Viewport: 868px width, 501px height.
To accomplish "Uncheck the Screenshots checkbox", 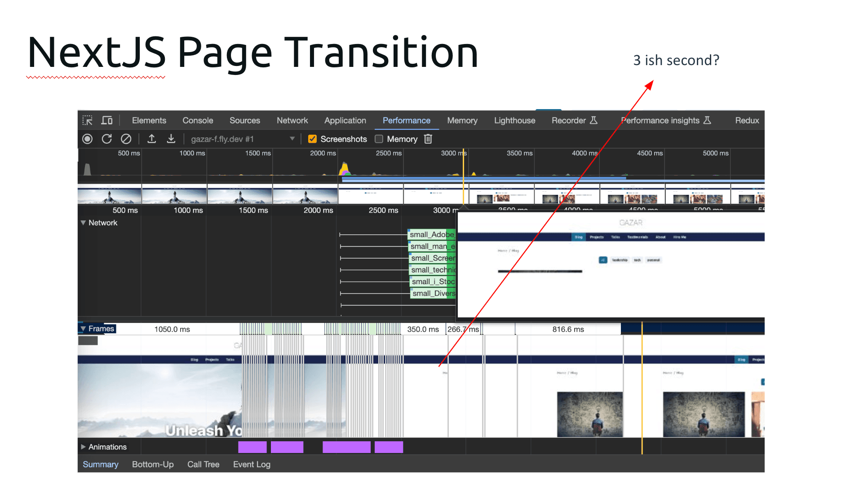I will pyautogui.click(x=312, y=139).
